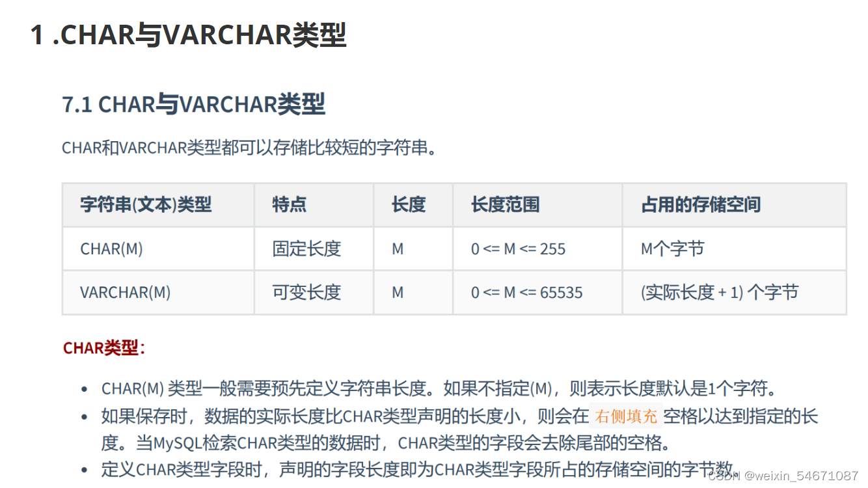Click the line starting '度。当MySQL检索CHAR类型'
Image resolution: width=868 pixels, height=488 pixels.
tap(386, 444)
